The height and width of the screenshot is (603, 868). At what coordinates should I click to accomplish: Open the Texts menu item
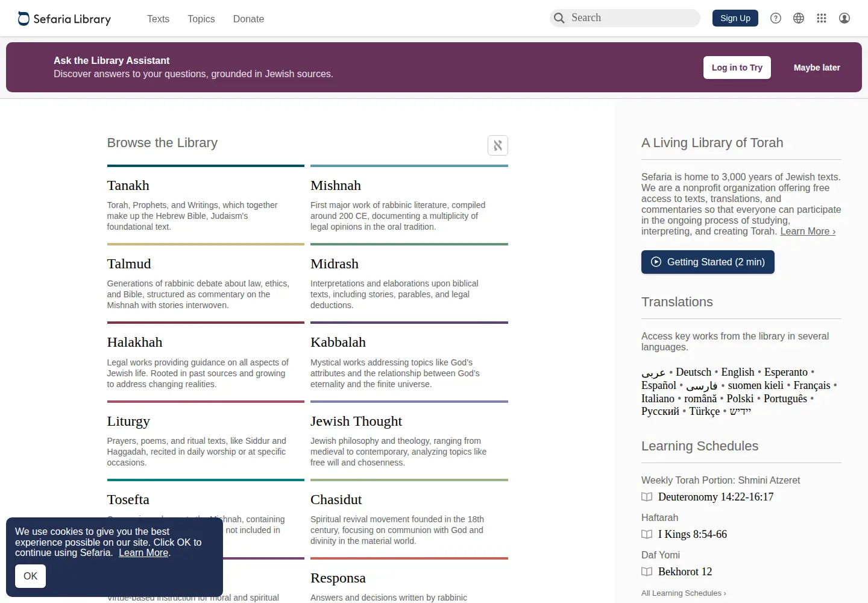click(158, 19)
